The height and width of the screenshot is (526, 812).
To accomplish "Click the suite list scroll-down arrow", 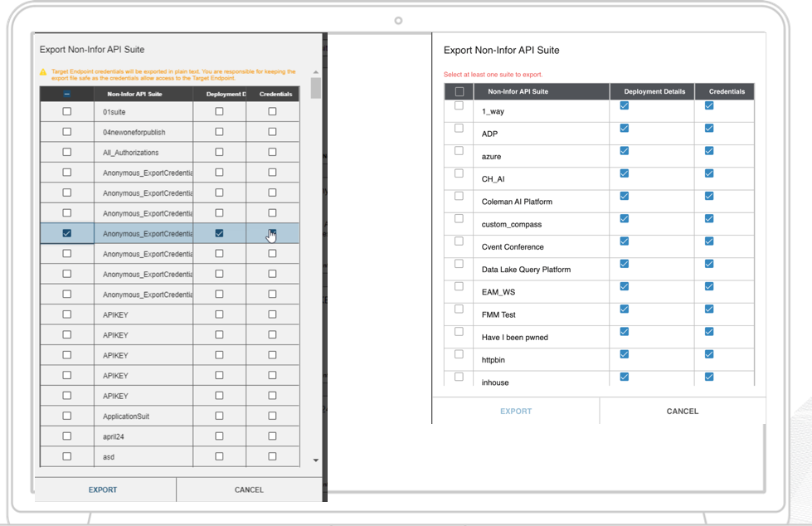I will (x=315, y=460).
